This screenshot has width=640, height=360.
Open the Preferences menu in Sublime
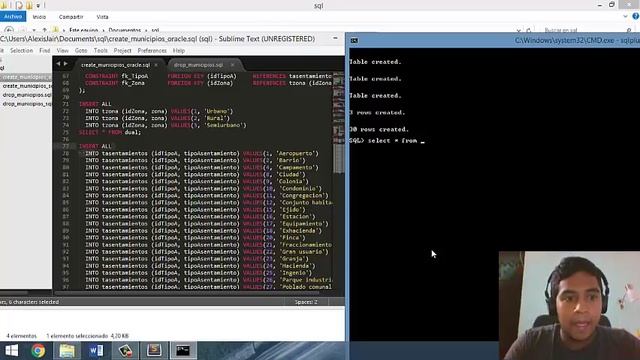(x=152, y=51)
